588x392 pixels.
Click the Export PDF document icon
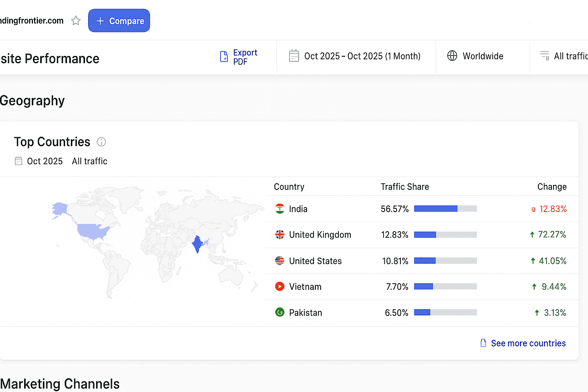click(x=224, y=57)
